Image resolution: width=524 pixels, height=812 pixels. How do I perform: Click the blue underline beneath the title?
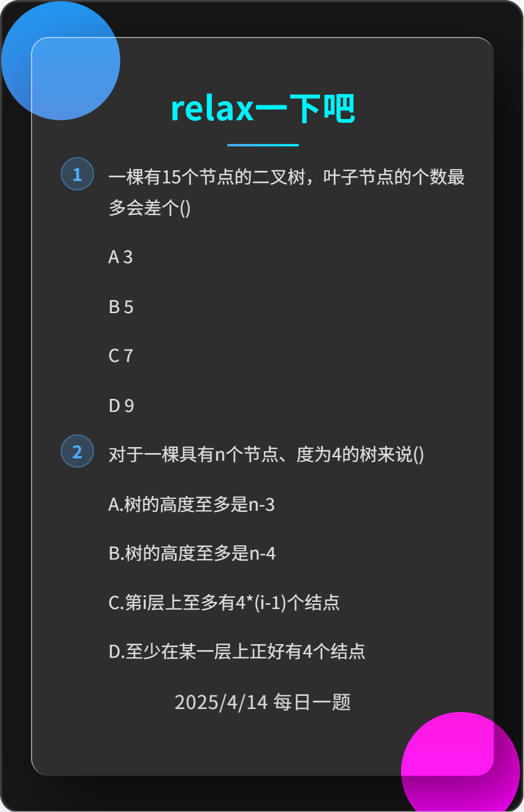click(x=263, y=145)
